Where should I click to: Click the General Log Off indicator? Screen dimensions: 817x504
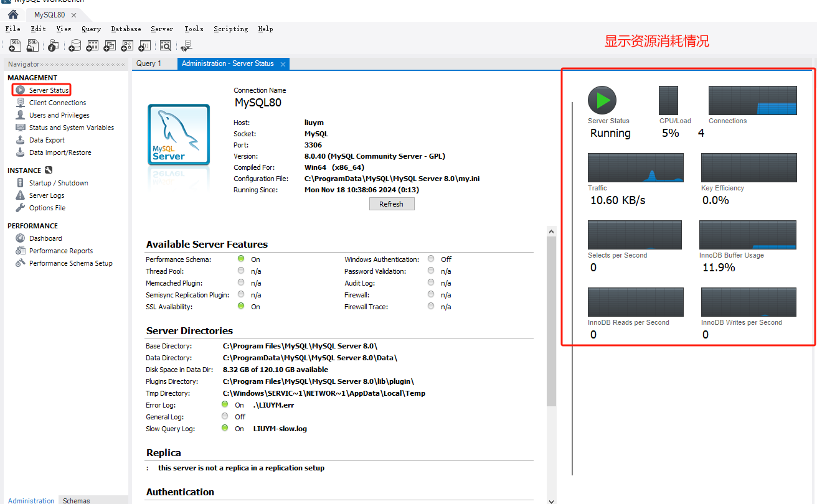[225, 416]
